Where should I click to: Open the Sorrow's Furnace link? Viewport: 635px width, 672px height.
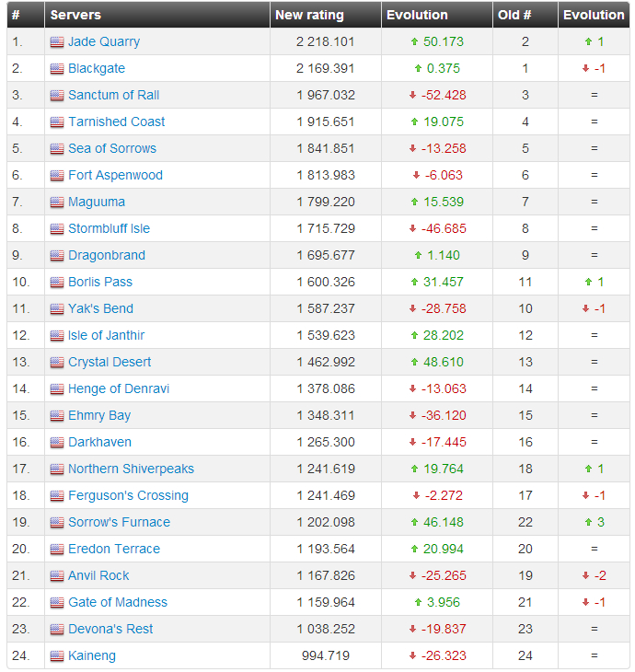(x=119, y=522)
